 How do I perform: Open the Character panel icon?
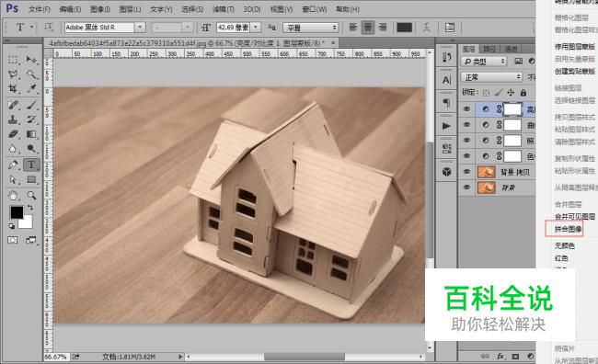click(x=446, y=80)
